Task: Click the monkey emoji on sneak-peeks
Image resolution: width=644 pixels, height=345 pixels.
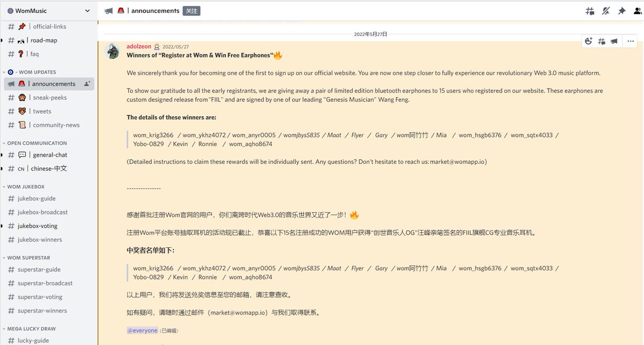Action: point(22,97)
